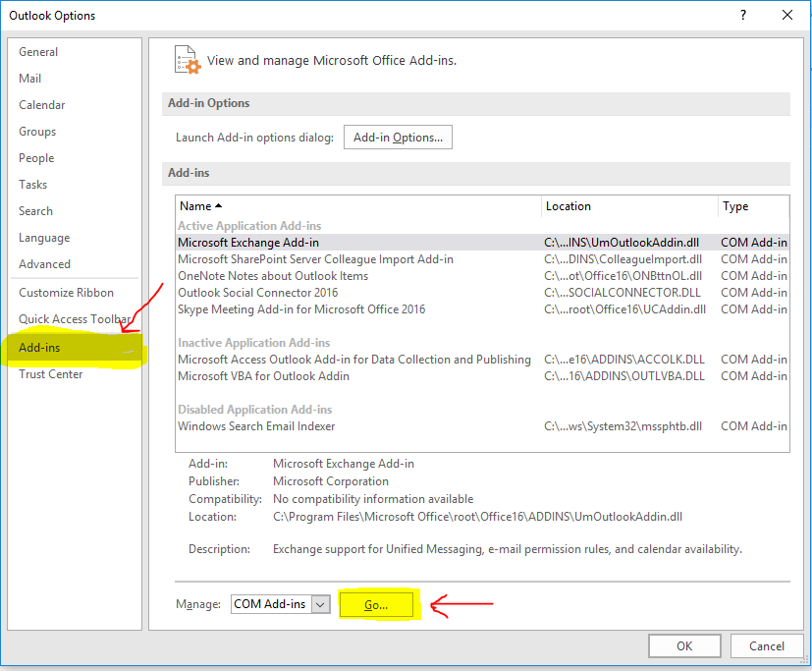This screenshot has height=671, width=812.
Task: Sort add-ins by Location column
Action: 629,206
